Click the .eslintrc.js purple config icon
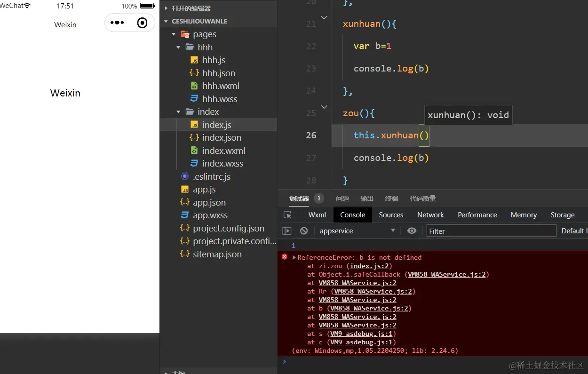The width and height of the screenshot is (588, 374). [x=185, y=176]
